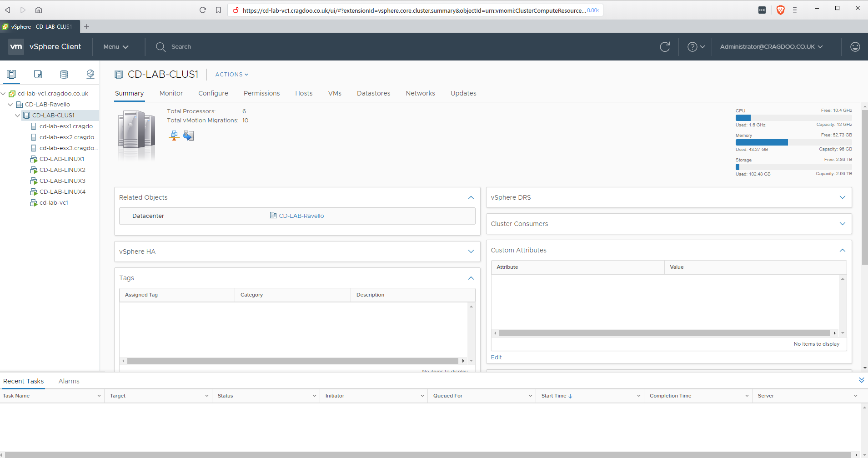The height and width of the screenshot is (458, 868).
Task: Collapse CD-LAB-CLUS1 cluster tree node
Action: (18, 116)
